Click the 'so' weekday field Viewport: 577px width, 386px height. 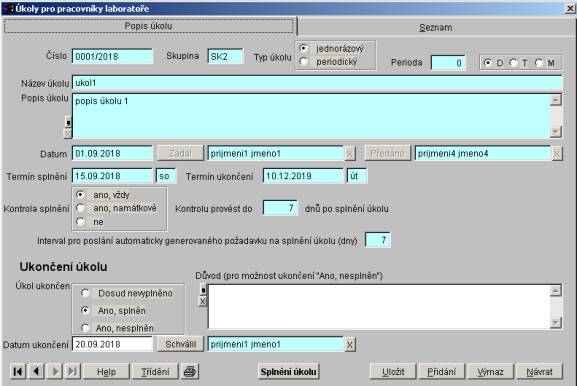166,176
